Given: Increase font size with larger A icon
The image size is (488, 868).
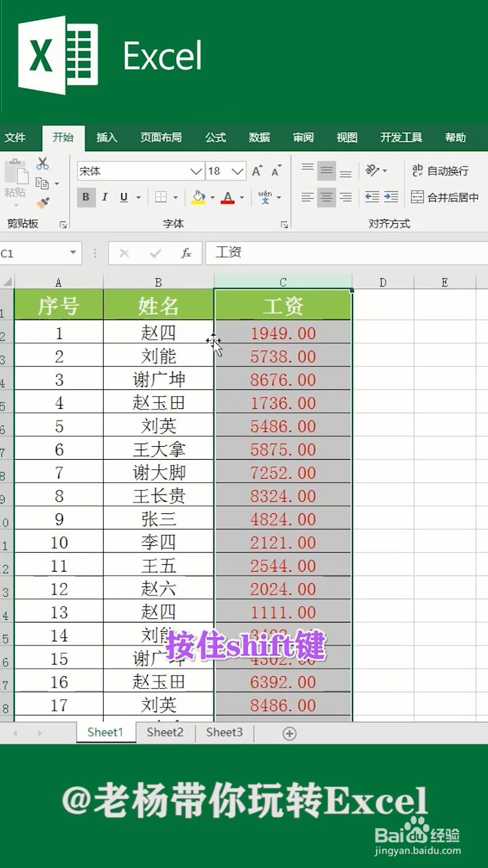Looking at the screenshot, I should click(x=257, y=171).
